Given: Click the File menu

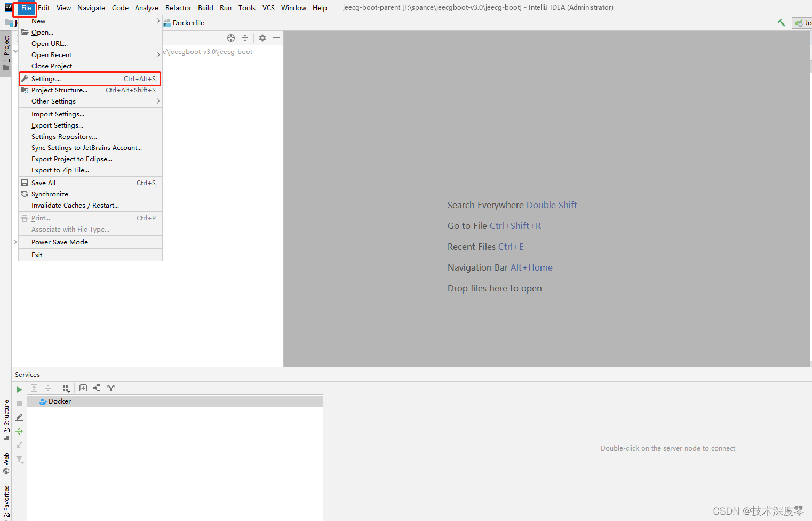Looking at the screenshot, I should point(26,8).
